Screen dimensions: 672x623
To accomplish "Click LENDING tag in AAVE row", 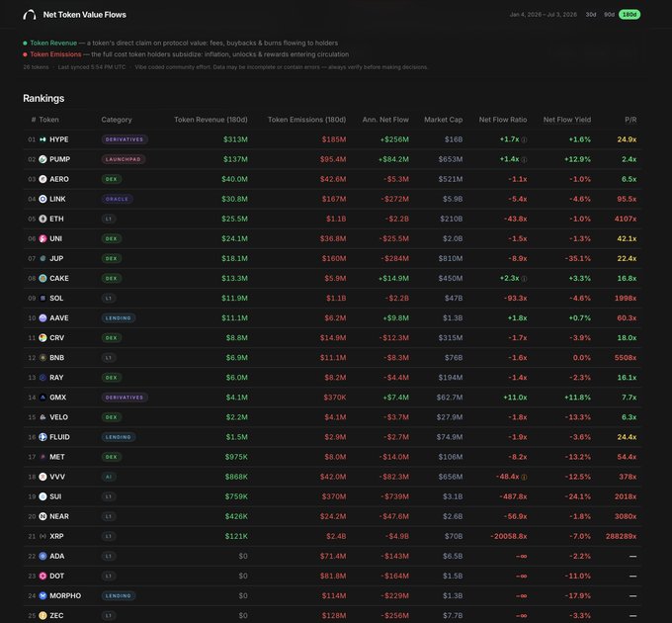I will tap(119, 318).
